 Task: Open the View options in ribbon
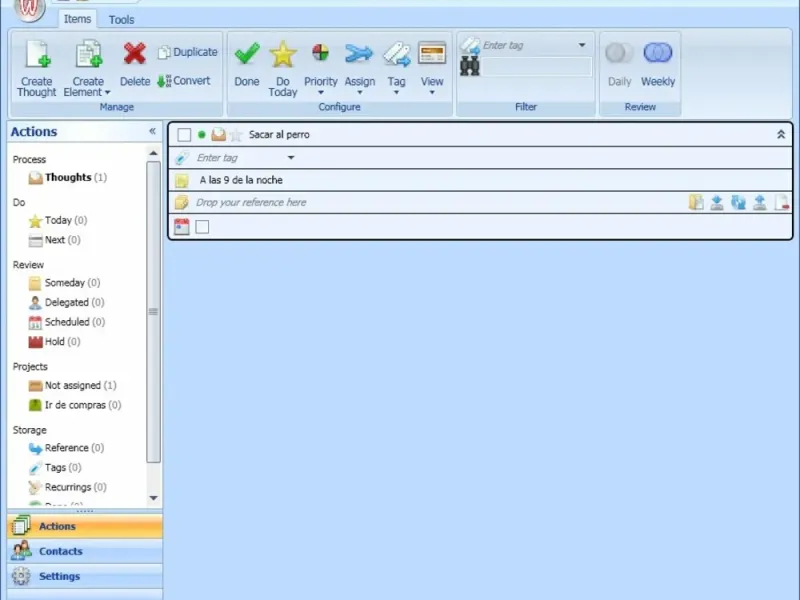coord(432,68)
